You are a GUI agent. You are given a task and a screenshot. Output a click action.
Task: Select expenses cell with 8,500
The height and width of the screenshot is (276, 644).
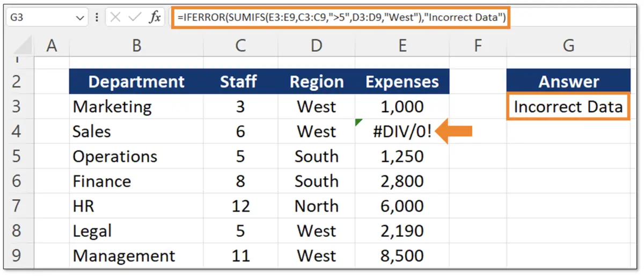pos(402,256)
